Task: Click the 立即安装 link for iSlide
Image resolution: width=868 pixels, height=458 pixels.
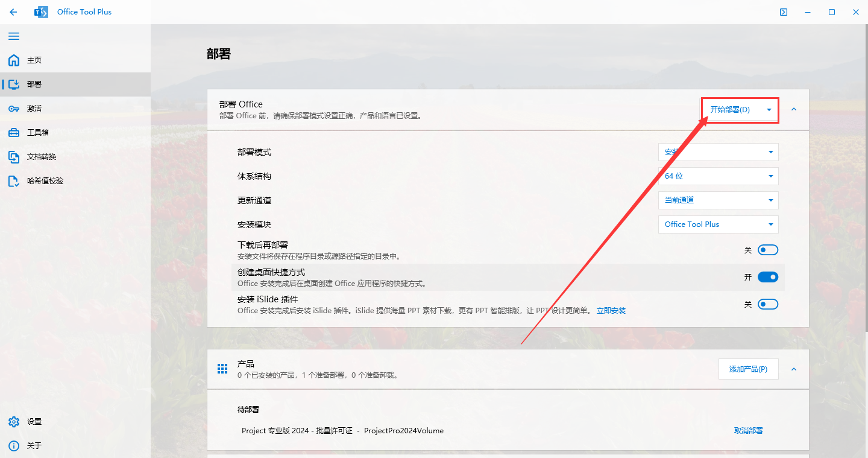Action: pos(611,310)
